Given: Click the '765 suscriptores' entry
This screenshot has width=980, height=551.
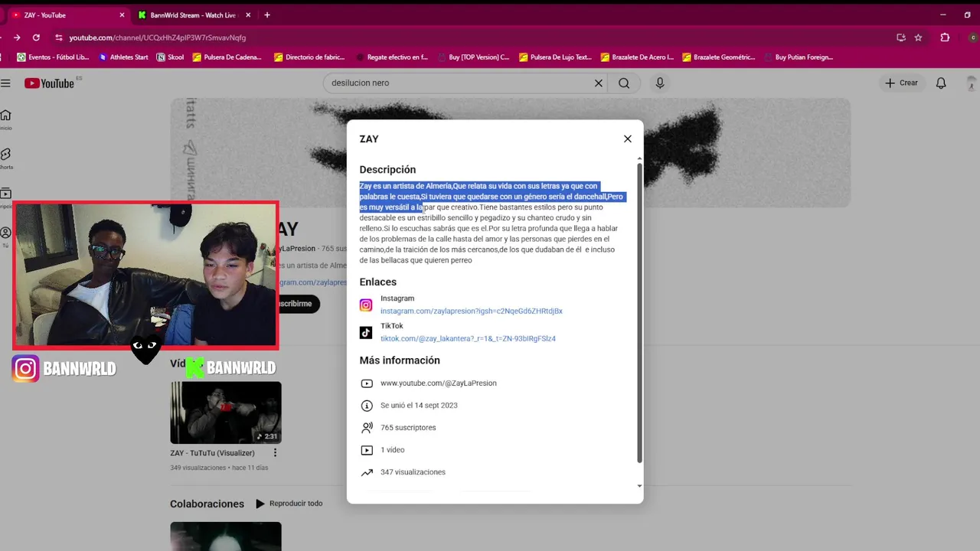Looking at the screenshot, I should pos(408,428).
